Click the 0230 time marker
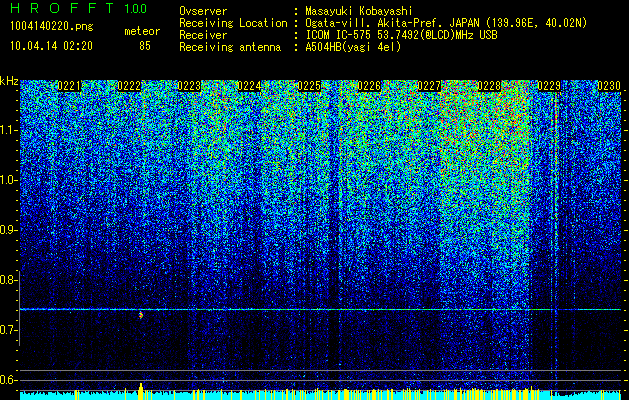The height and width of the screenshot is (400, 629). pyautogui.click(x=609, y=86)
